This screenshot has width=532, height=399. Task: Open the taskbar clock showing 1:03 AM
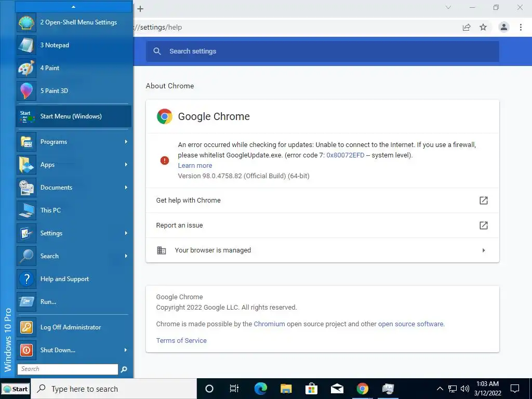click(487, 389)
